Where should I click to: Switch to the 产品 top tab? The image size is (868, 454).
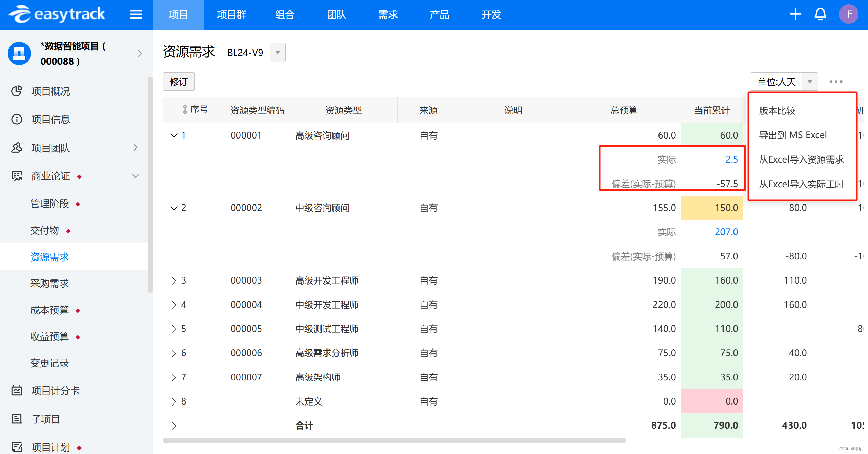point(440,15)
